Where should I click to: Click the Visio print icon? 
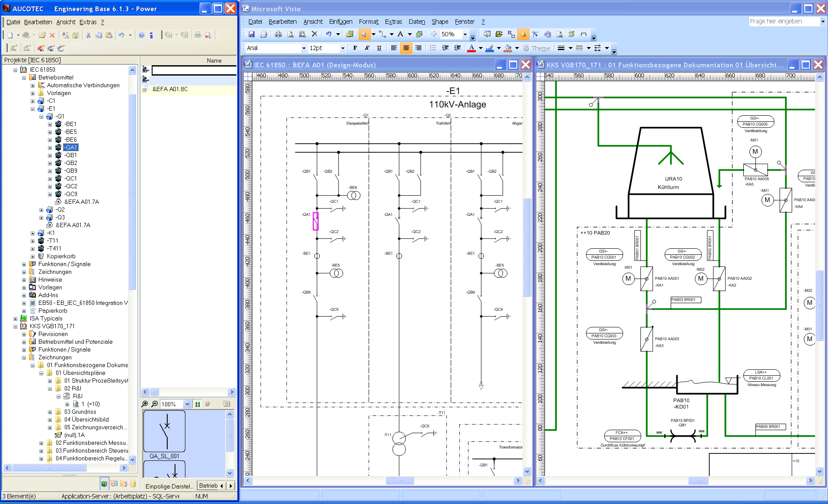(x=278, y=34)
